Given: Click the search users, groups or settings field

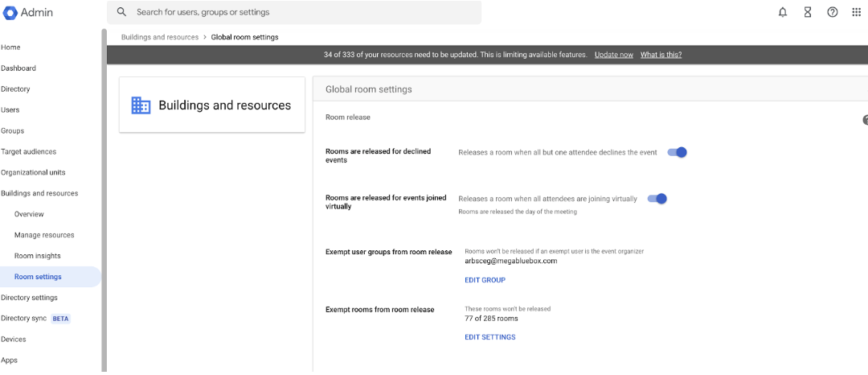Looking at the screenshot, I should tap(294, 12).
